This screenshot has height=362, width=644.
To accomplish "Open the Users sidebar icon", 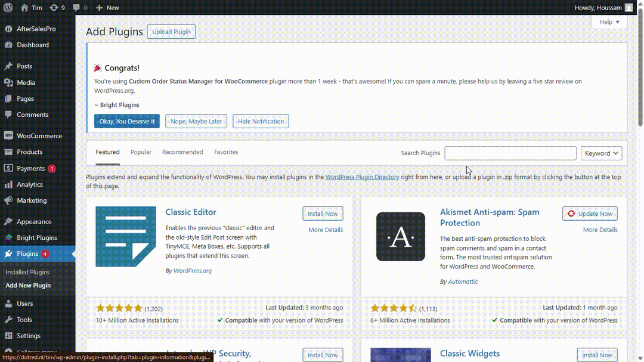I will 8,304.
